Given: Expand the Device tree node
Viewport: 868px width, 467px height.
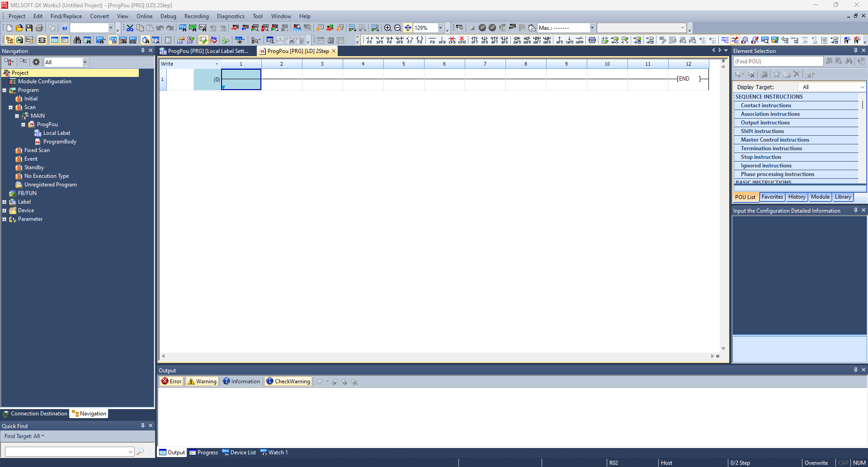Looking at the screenshot, I should point(5,210).
